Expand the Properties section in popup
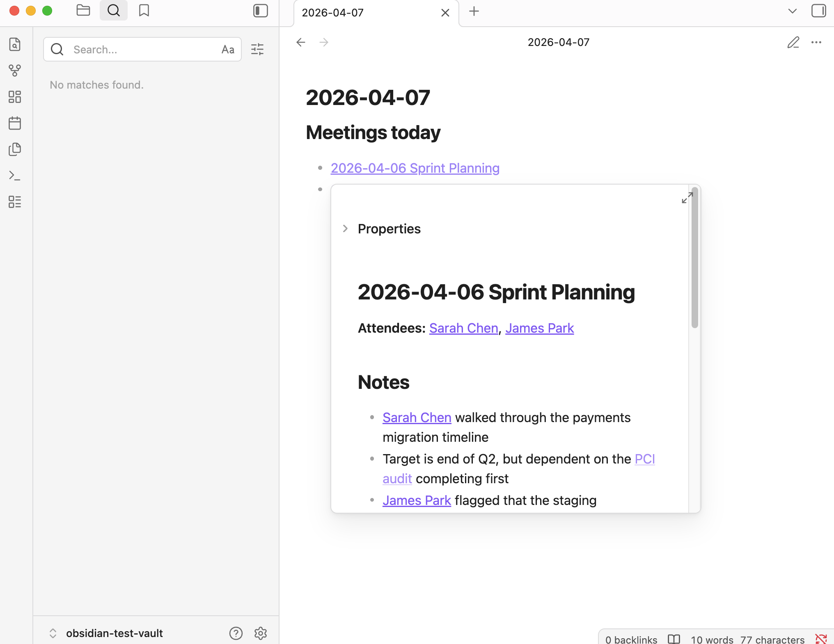Screen dimensions: 834x644 click(345, 229)
